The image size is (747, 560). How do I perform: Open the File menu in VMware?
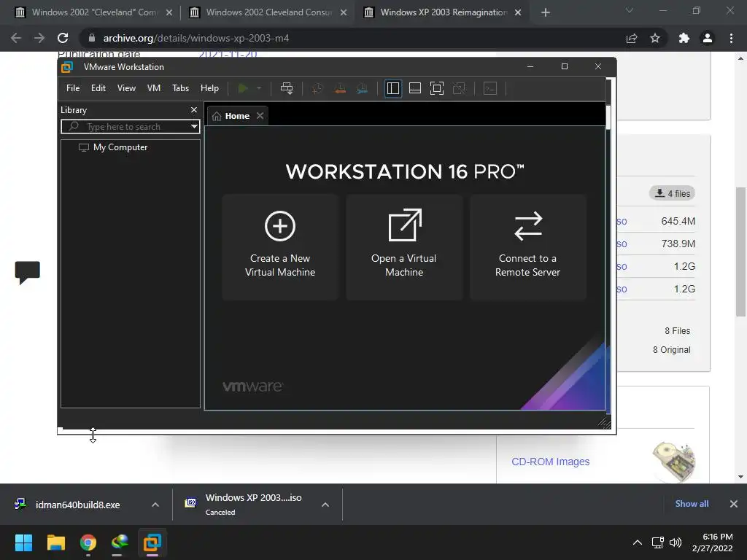coord(73,88)
